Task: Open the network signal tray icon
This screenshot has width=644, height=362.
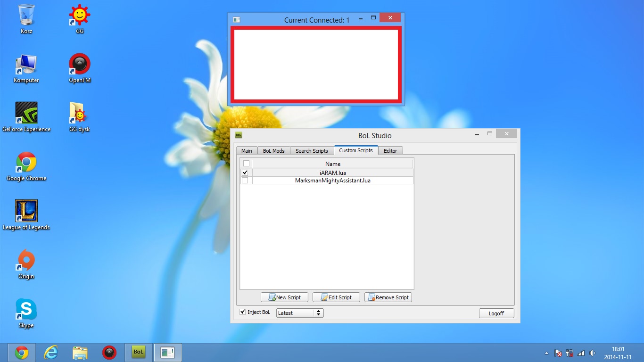Action: (581, 353)
